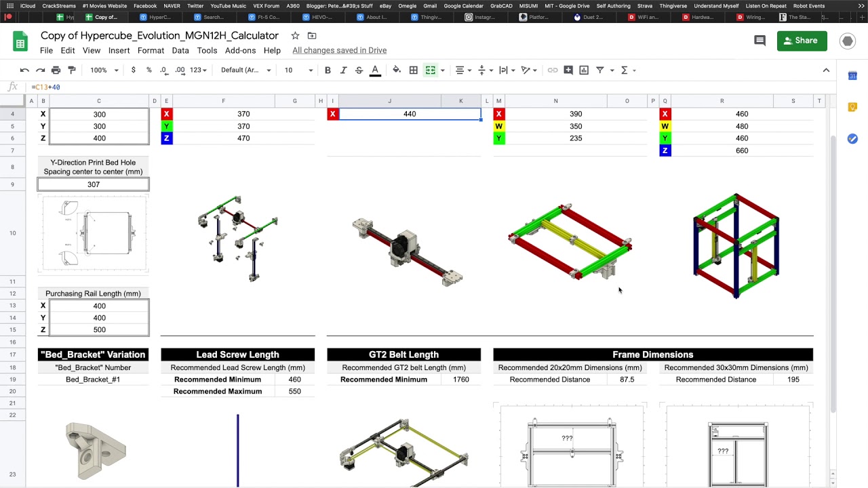Open the text color picker
Screen dimensions: 868x488
pyautogui.click(x=374, y=70)
